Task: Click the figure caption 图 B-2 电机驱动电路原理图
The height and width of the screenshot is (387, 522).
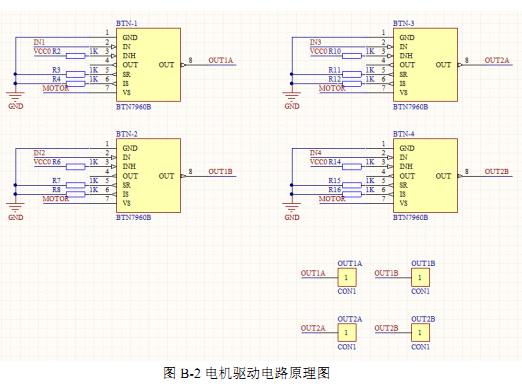Action: 247,373
